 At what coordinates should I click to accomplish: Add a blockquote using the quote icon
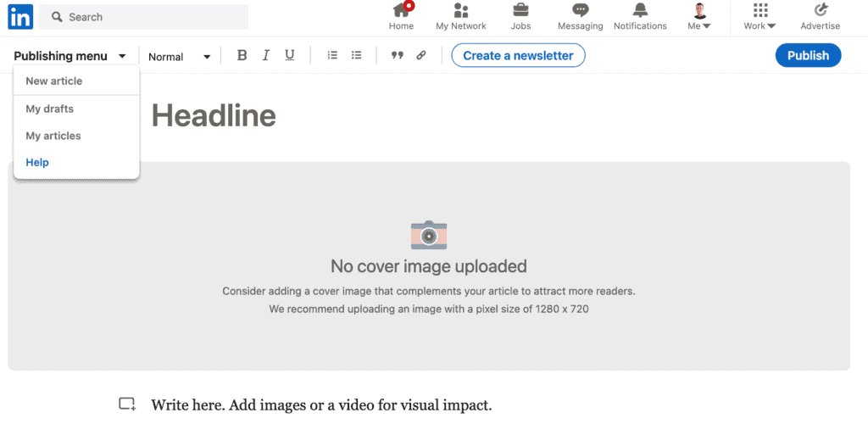click(x=397, y=56)
